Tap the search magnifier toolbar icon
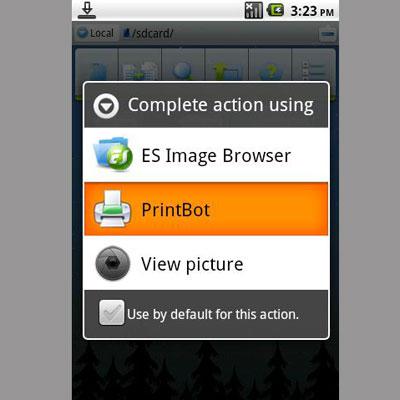Viewport: 400px width, 400px height. pyautogui.click(x=183, y=69)
